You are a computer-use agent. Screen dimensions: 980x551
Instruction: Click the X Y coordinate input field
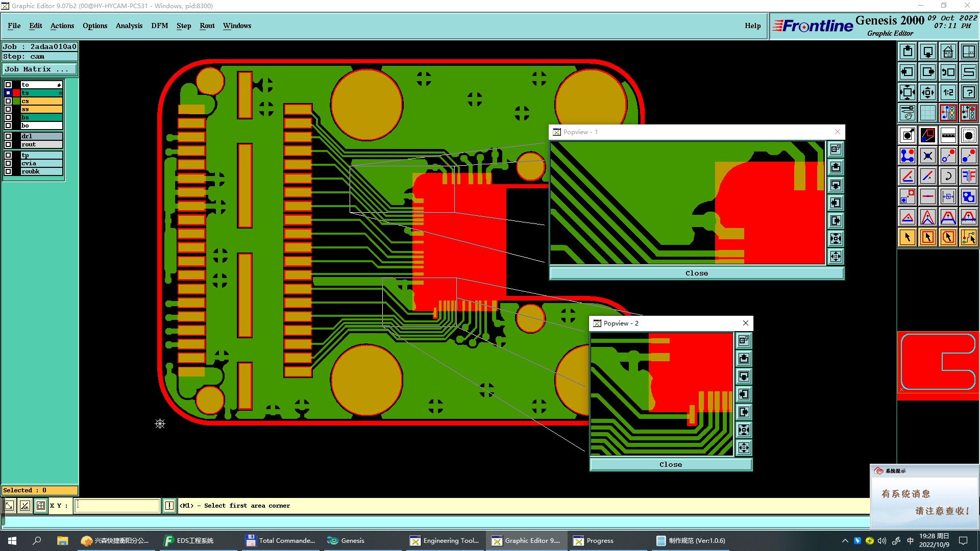(x=117, y=506)
